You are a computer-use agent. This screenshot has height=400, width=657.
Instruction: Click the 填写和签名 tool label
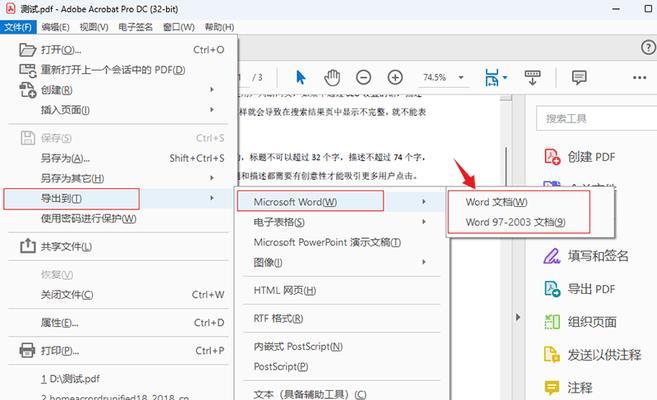tap(598, 255)
